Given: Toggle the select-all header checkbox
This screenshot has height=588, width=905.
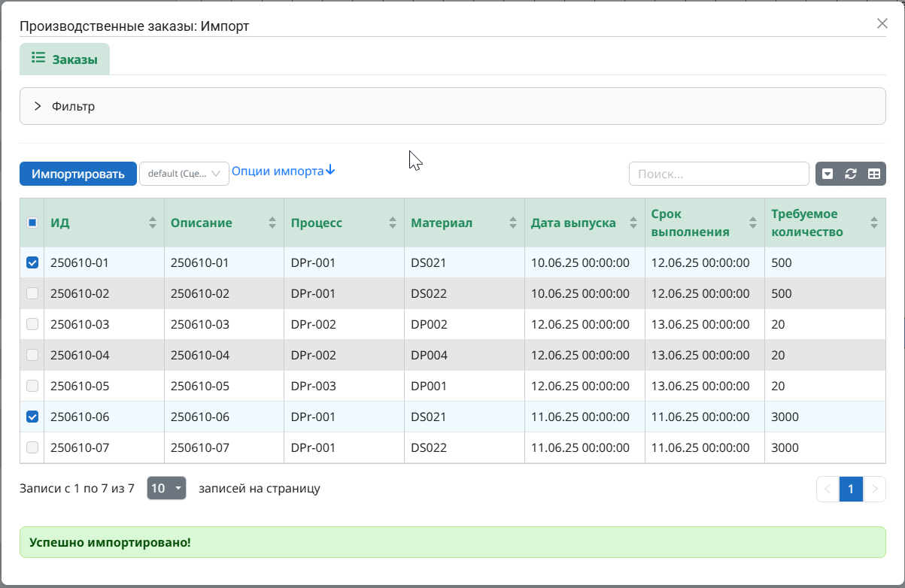Looking at the screenshot, I should [32, 223].
